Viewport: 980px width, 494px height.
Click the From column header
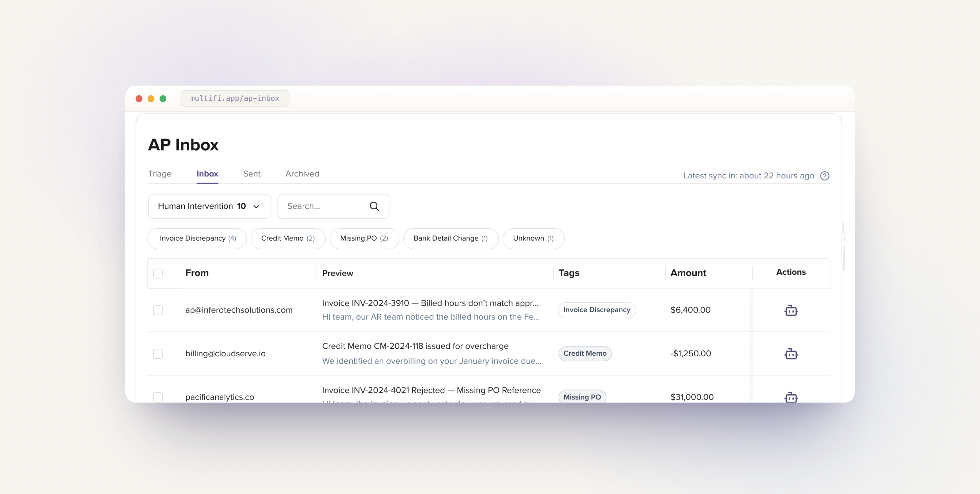click(197, 273)
